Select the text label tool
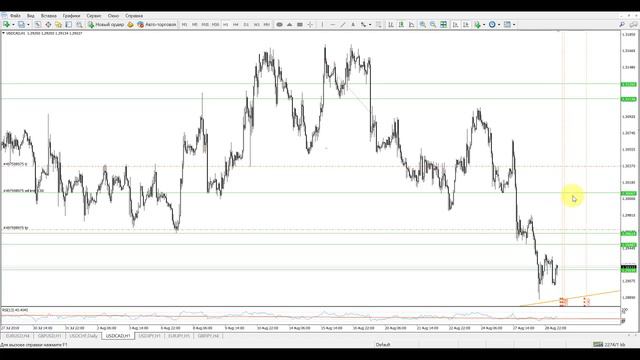This screenshot has height=360, width=640. coord(353,24)
